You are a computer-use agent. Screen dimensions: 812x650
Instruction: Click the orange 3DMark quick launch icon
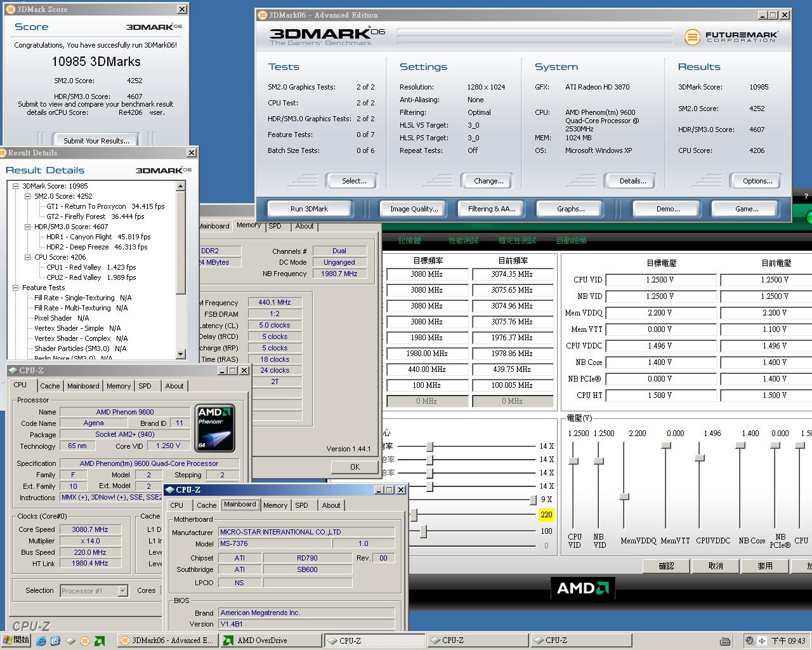pyautogui.click(x=85, y=641)
